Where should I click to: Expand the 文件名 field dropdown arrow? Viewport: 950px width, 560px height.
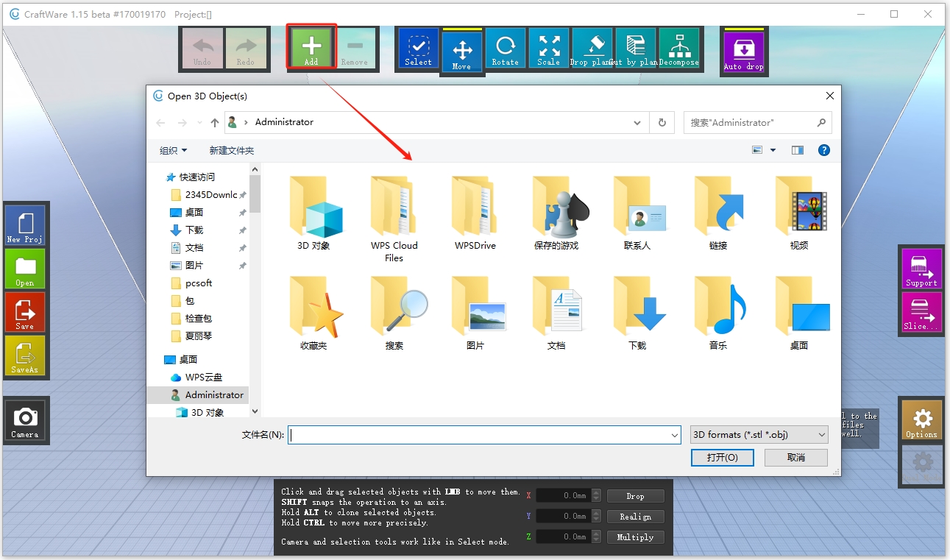point(675,435)
